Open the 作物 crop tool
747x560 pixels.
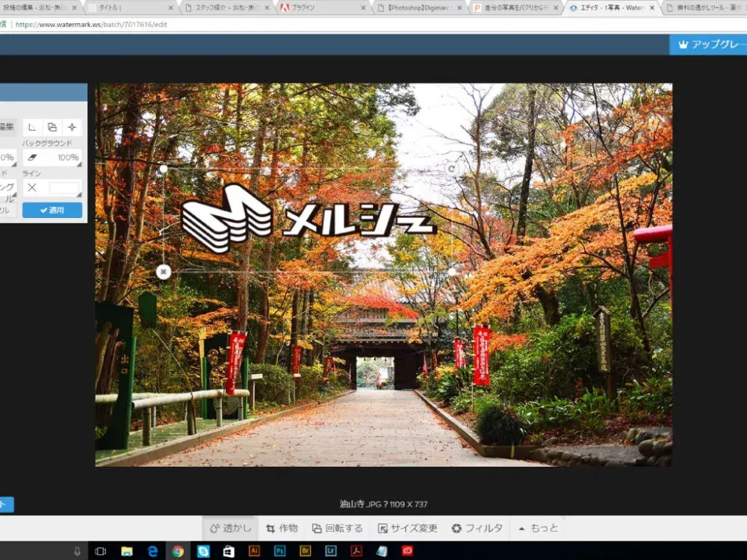click(x=282, y=528)
